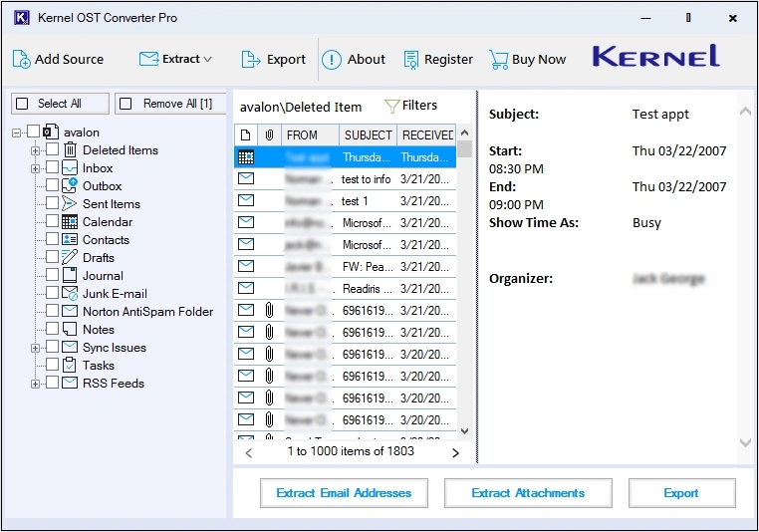Click the Export icon in the toolbar

click(x=251, y=60)
